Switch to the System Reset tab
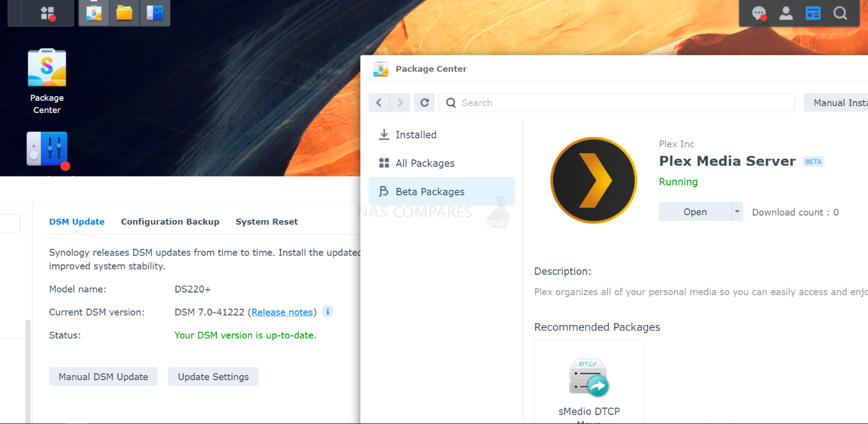 [x=267, y=222]
